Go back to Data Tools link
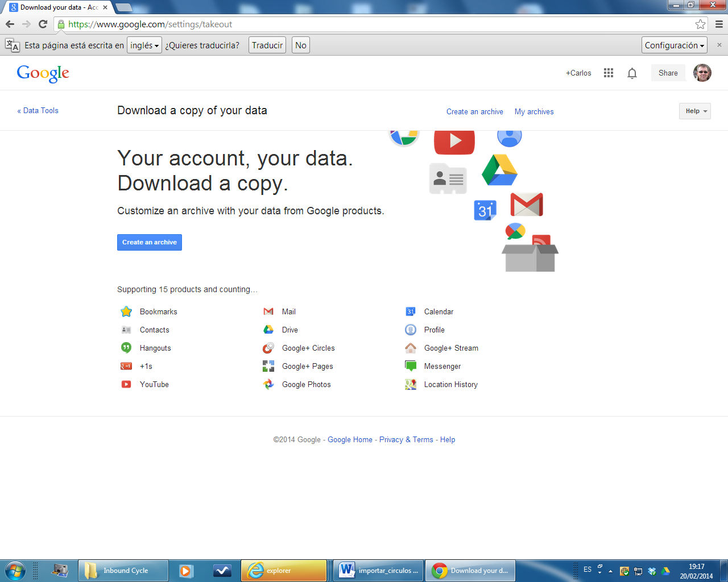Screen dimensions: 728x582 click(38, 111)
